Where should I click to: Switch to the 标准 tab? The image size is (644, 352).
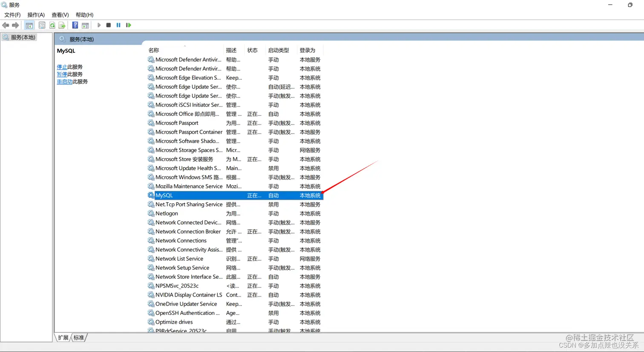click(79, 338)
